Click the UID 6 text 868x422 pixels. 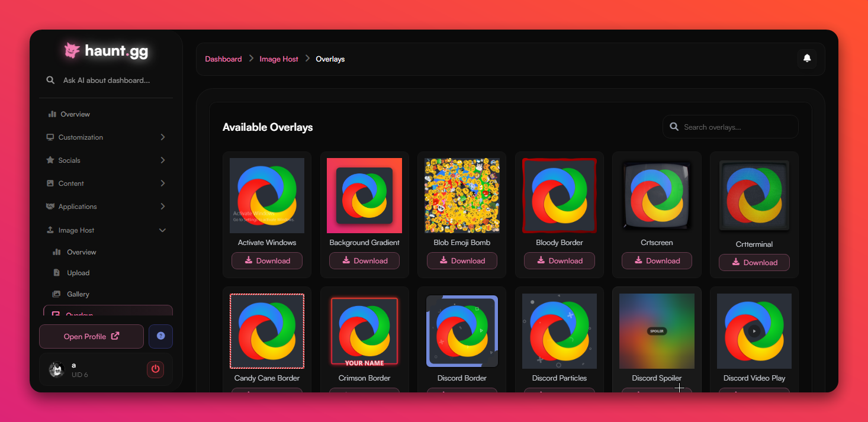pos(80,375)
